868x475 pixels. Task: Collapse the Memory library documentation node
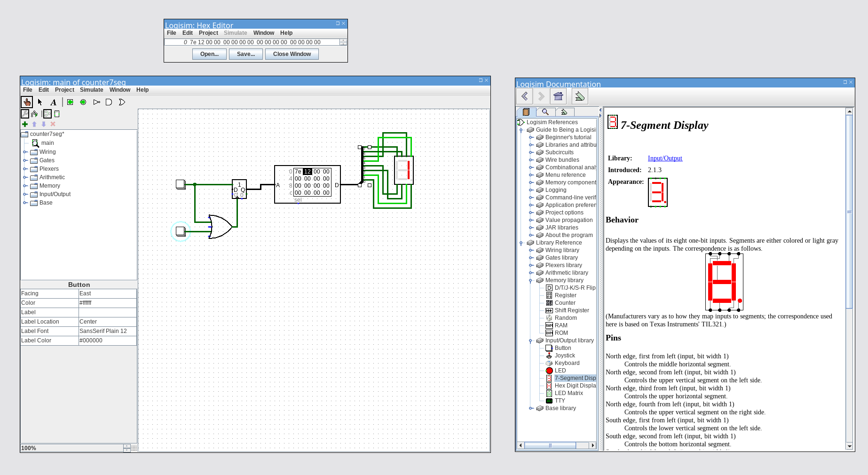coord(530,280)
